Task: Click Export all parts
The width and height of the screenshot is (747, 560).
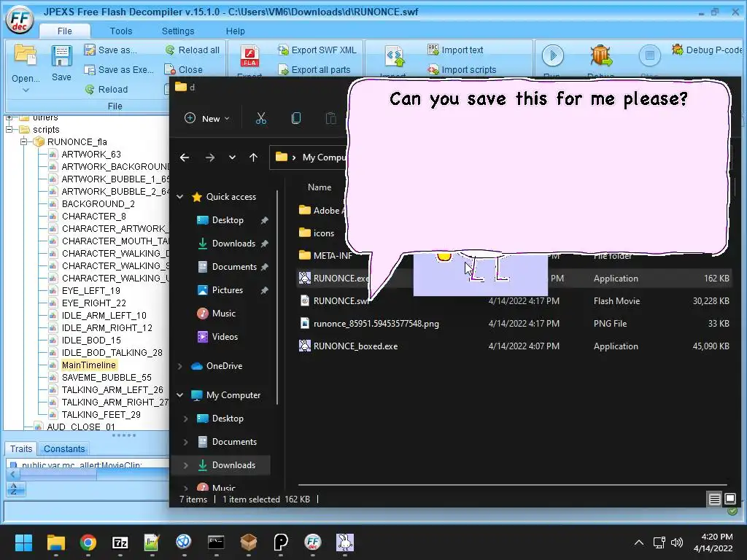Action: tap(314, 69)
